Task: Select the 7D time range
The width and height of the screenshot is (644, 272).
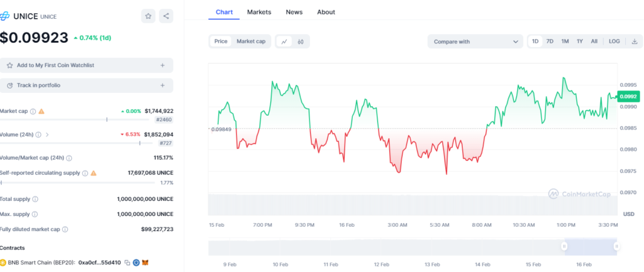Action: click(x=550, y=41)
